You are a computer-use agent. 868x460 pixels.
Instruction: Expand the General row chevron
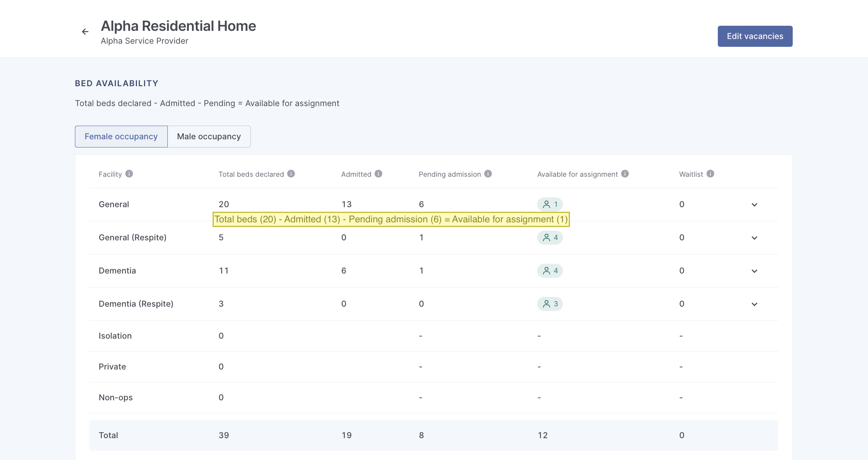754,205
